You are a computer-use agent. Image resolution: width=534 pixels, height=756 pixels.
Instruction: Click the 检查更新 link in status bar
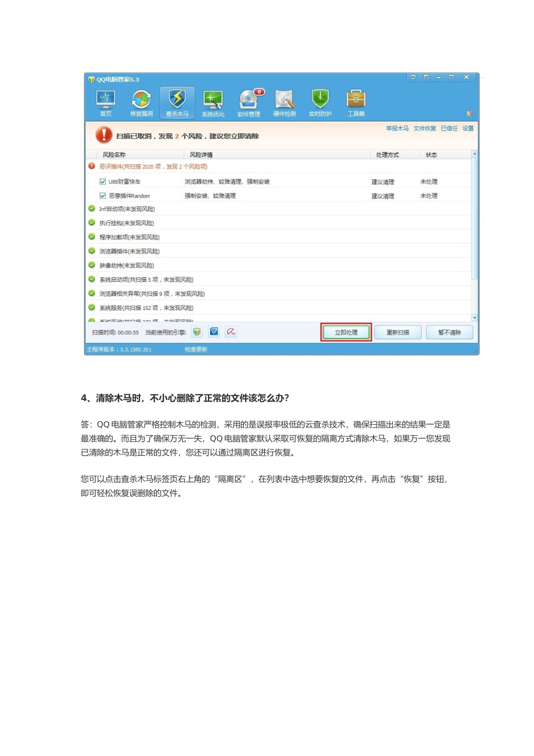pyautogui.click(x=196, y=349)
